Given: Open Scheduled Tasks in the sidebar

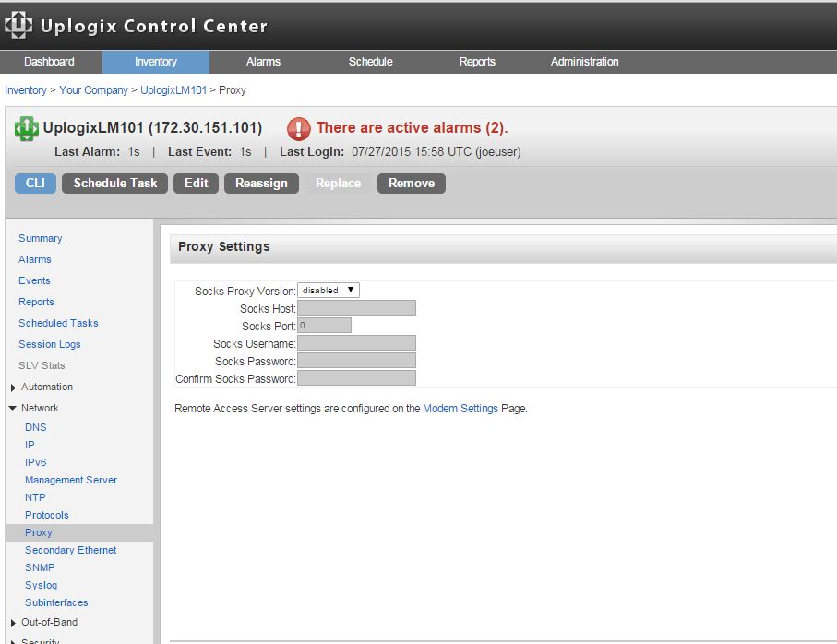Looking at the screenshot, I should tap(58, 323).
